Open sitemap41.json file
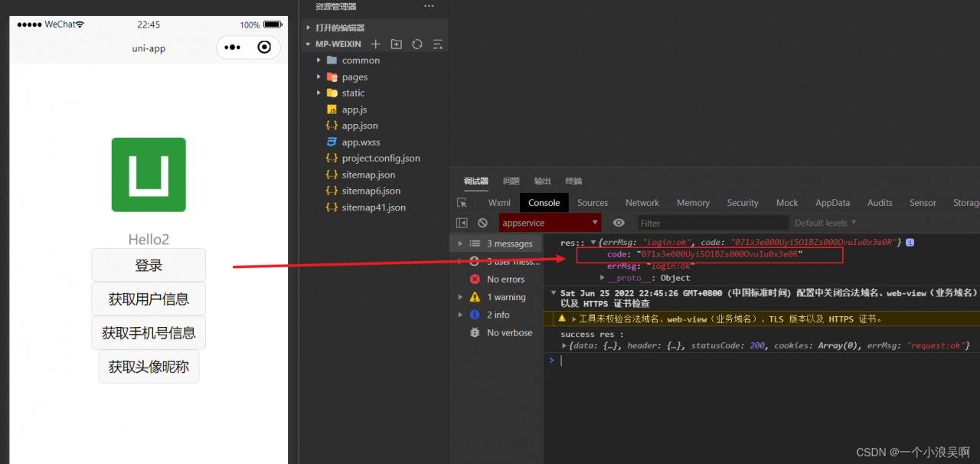 tap(374, 207)
